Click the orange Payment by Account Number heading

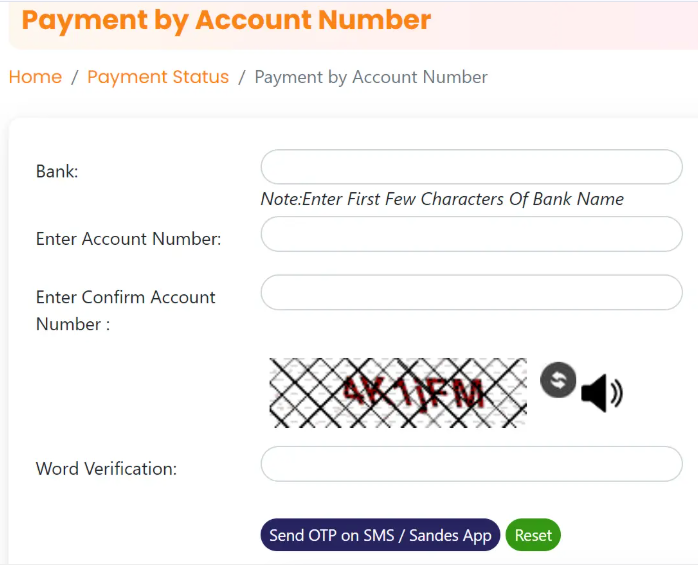click(226, 20)
